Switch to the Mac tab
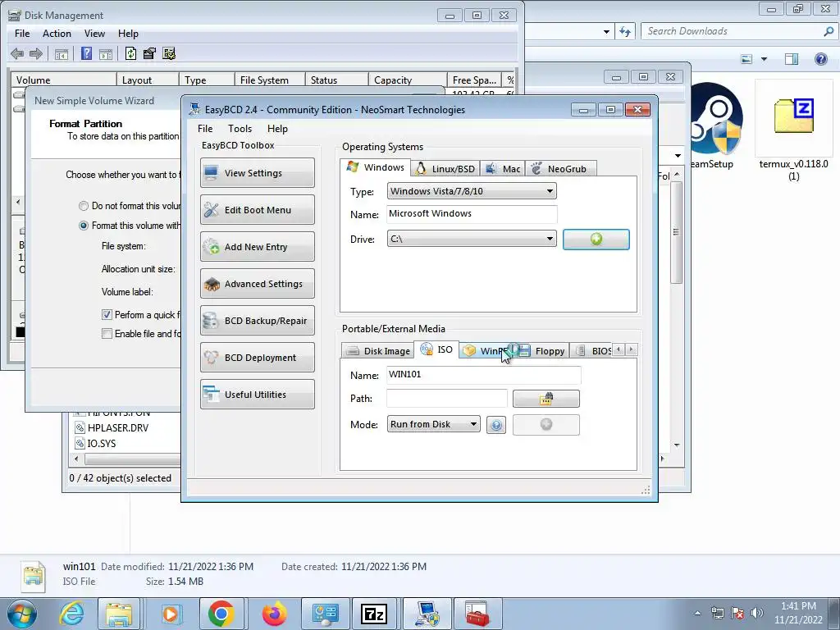The width and height of the screenshot is (840, 630). [x=503, y=169]
